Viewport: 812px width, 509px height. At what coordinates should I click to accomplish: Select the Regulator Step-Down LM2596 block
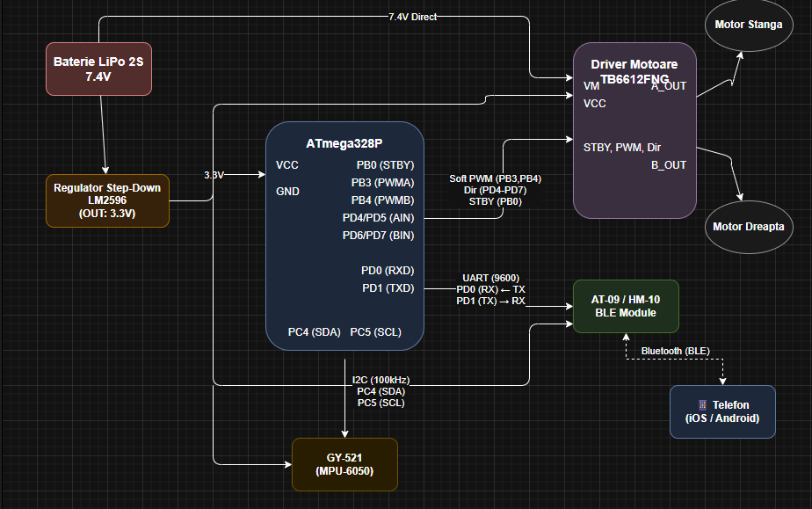(108, 201)
